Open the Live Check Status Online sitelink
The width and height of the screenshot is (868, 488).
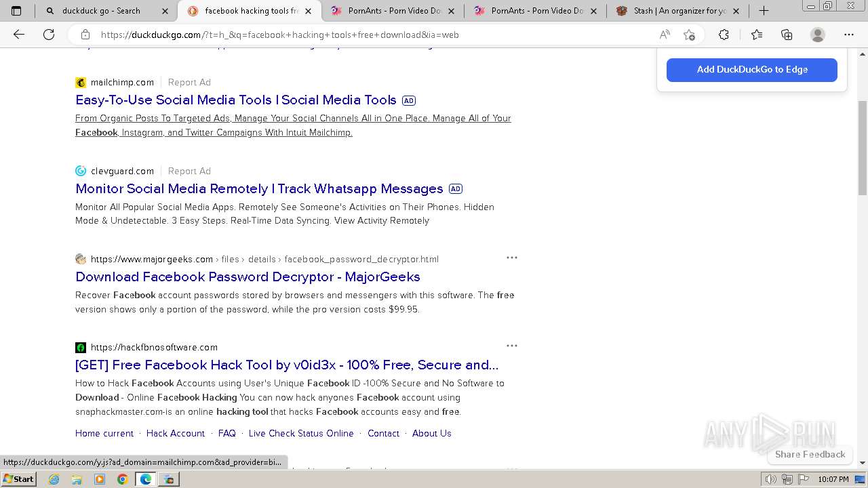pos(301,433)
